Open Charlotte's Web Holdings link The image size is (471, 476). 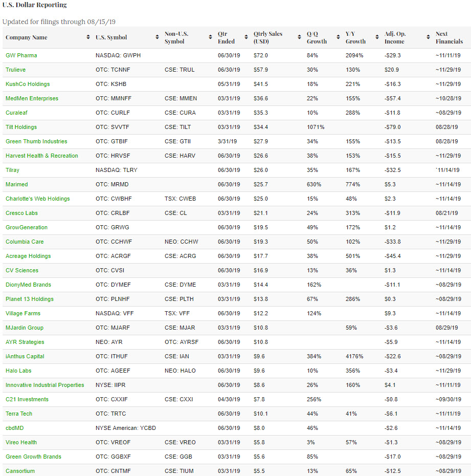pyautogui.click(x=38, y=199)
